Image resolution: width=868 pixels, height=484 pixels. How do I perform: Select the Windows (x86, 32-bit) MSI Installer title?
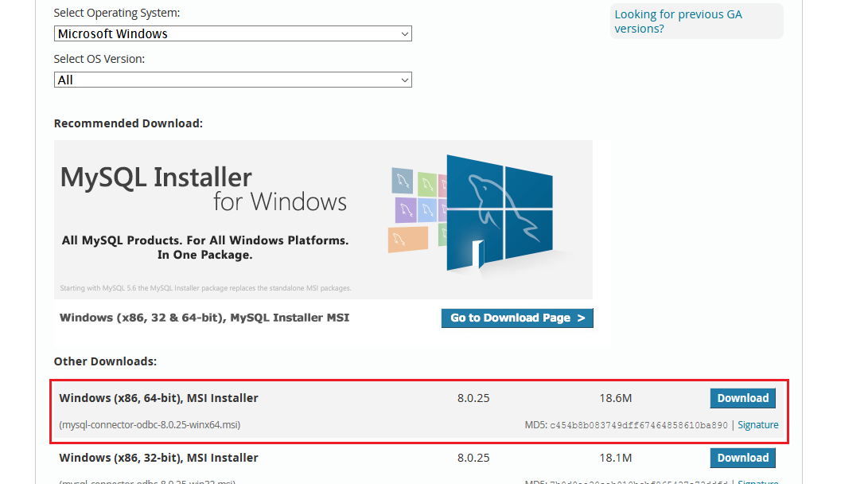(159, 458)
